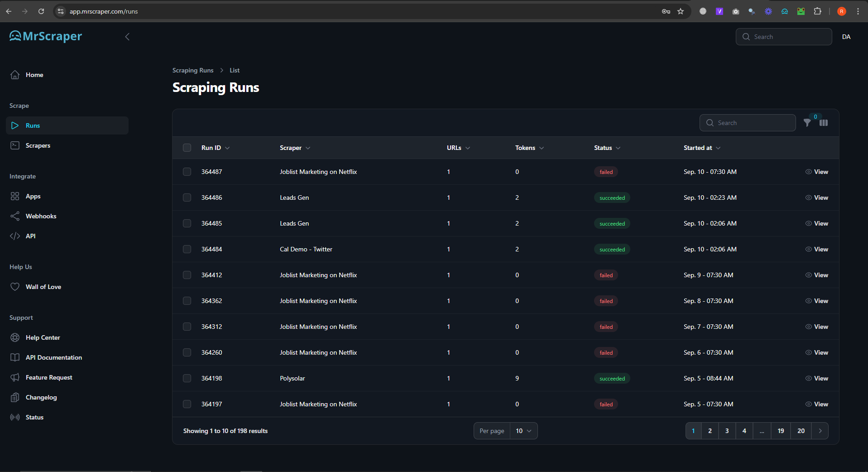The width and height of the screenshot is (868, 472).
Task: Sort by the Started at column
Action: coord(702,148)
